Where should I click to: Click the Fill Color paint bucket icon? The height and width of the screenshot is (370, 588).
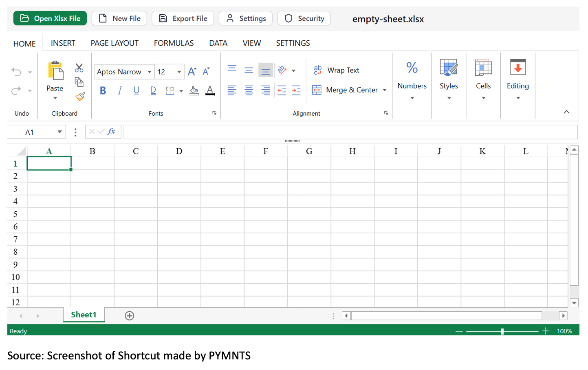pos(194,90)
